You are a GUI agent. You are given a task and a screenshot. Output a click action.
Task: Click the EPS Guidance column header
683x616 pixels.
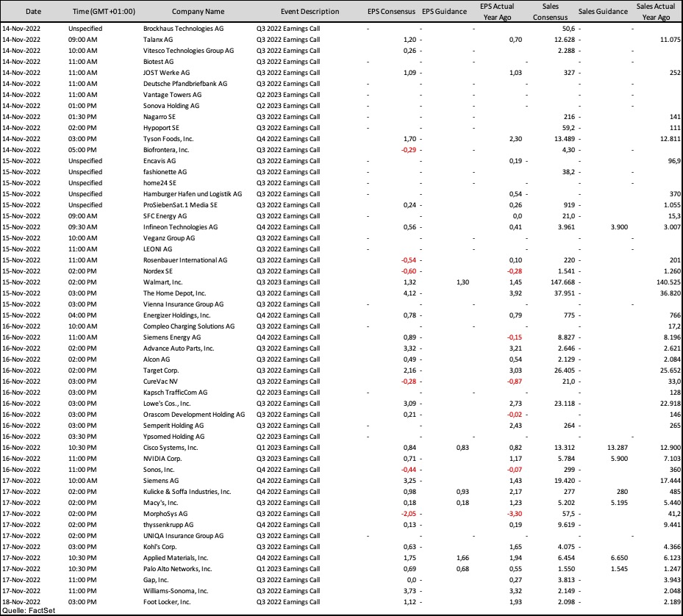coord(444,12)
